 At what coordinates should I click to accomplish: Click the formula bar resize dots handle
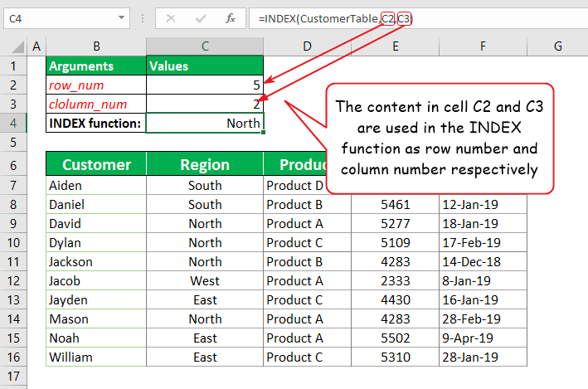pos(143,18)
